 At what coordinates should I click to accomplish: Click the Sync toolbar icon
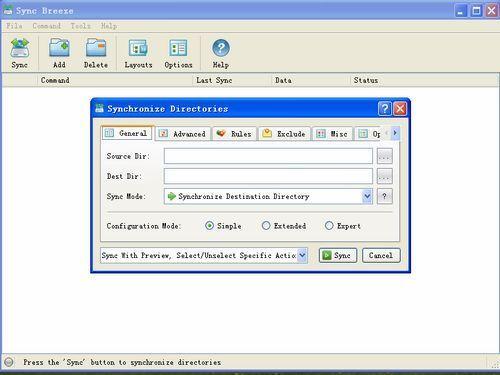20,53
